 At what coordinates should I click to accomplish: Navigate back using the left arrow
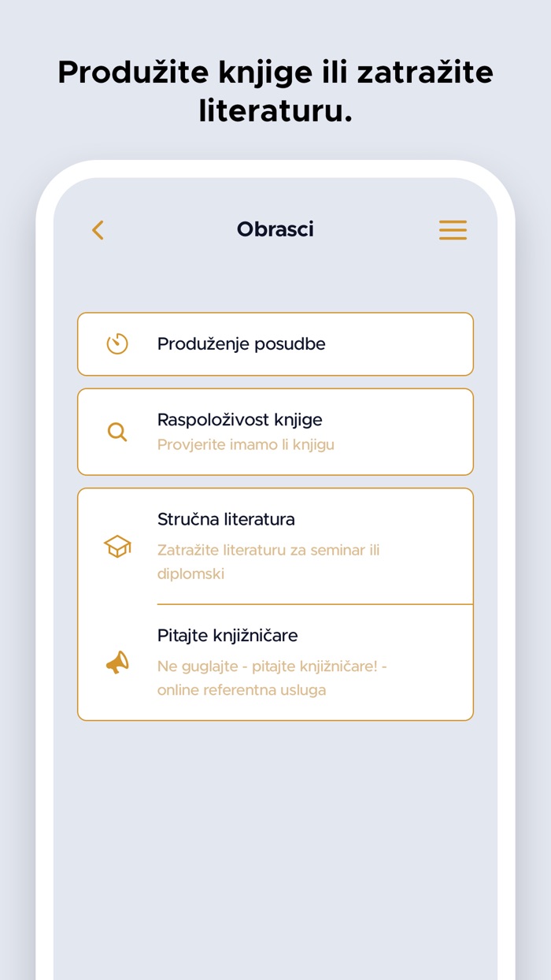pyautogui.click(x=98, y=230)
